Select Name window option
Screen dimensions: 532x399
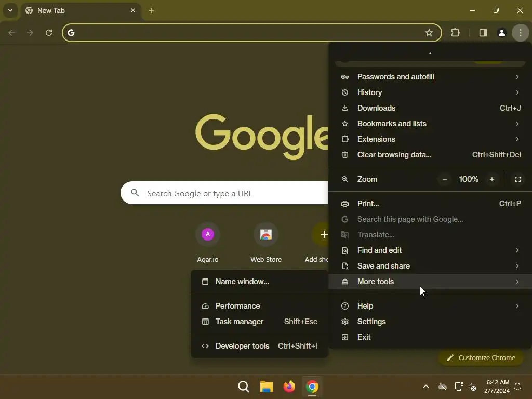pyautogui.click(x=260, y=282)
